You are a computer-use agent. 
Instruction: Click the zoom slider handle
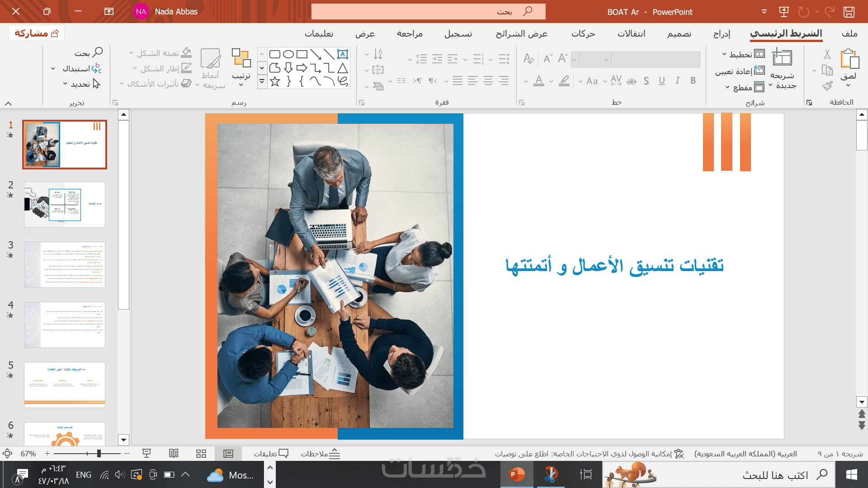99,454
